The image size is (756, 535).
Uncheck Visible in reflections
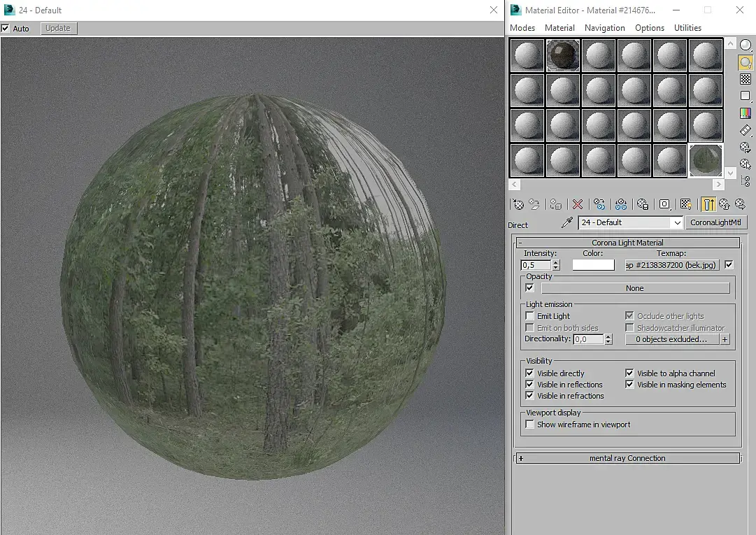[530, 385]
